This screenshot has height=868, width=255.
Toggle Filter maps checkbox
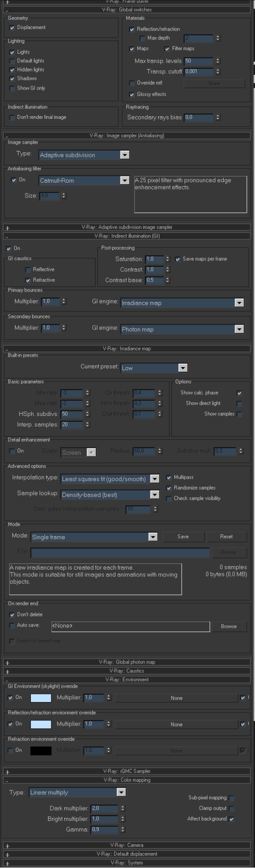click(x=167, y=49)
